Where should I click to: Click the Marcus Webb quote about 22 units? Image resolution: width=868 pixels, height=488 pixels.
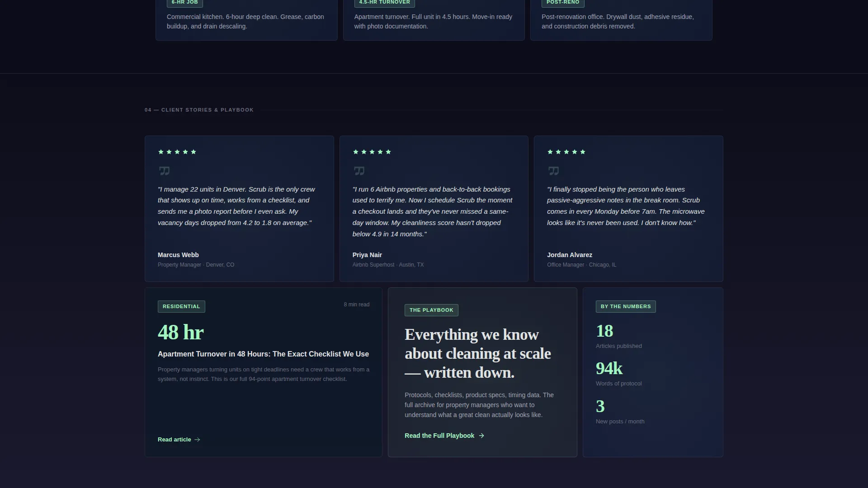[236, 206]
